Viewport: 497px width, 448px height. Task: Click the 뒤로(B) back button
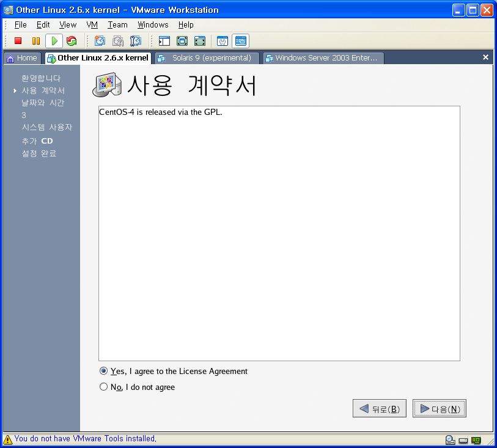click(x=379, y=409)
